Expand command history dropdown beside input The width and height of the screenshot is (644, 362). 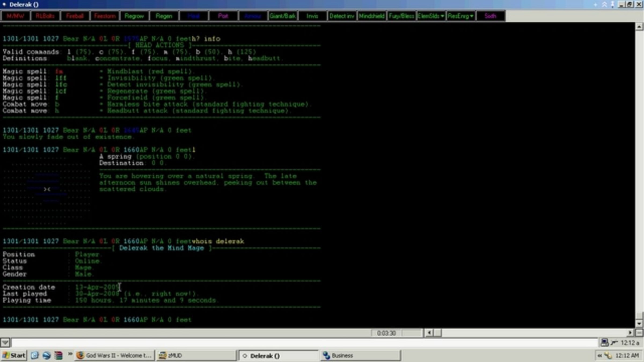(x=5, y=342)
